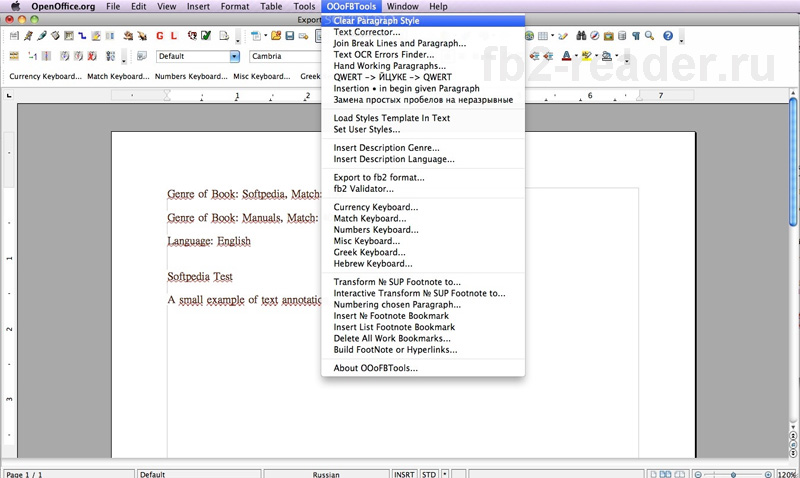Click the binoculars Find & Replace icon

pyautogui.click(x=581, y=36)
